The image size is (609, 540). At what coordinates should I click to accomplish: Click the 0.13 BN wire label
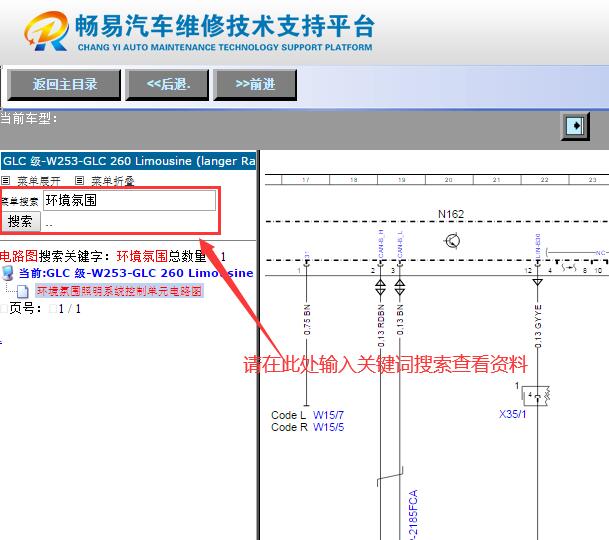pyautogui.click(x=400, y=320)
